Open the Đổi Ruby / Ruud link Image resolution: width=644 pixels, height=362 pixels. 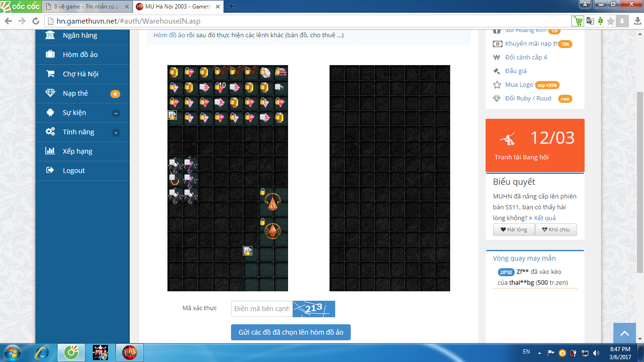pos(528,99)
